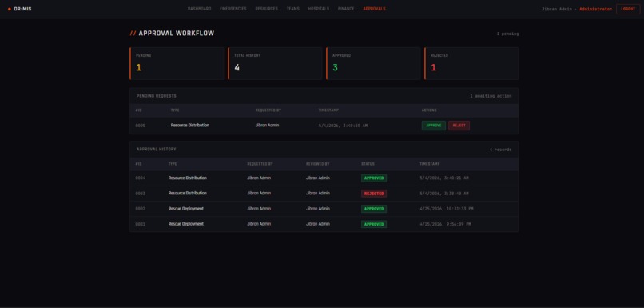Click the '1 awaiting action' label
Screen dimensions: 644x308
491,96
